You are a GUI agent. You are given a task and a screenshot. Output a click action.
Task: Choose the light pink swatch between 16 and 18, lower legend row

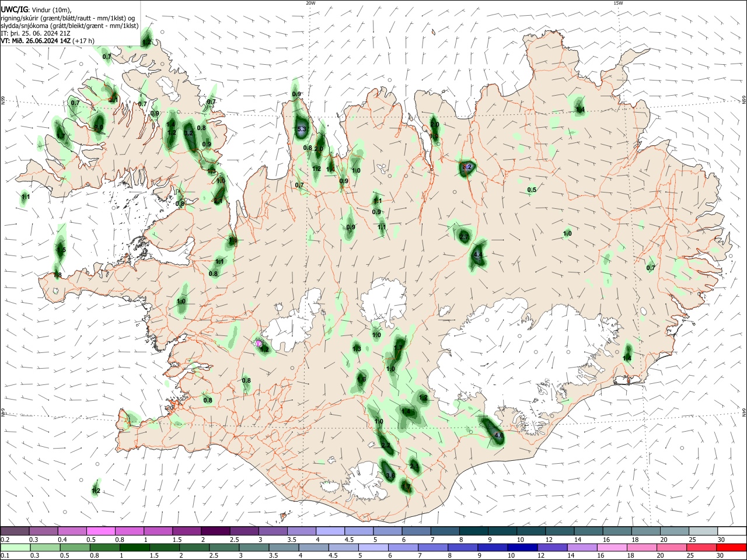[x=612, y=547]
